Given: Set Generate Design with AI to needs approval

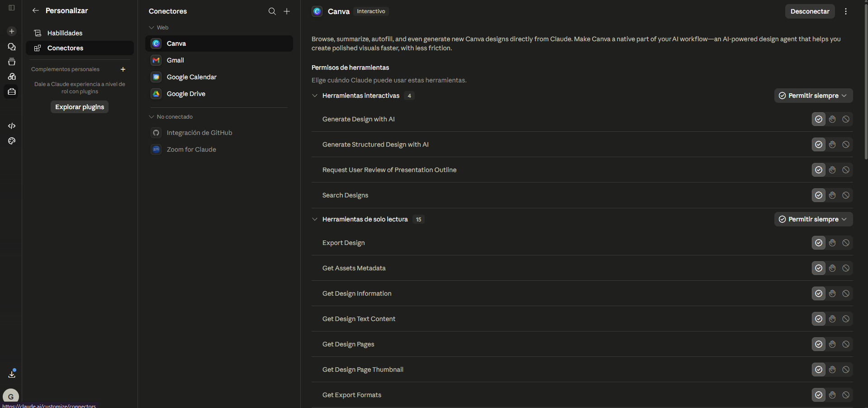Looking at the screenshot, I should (832, 119).
